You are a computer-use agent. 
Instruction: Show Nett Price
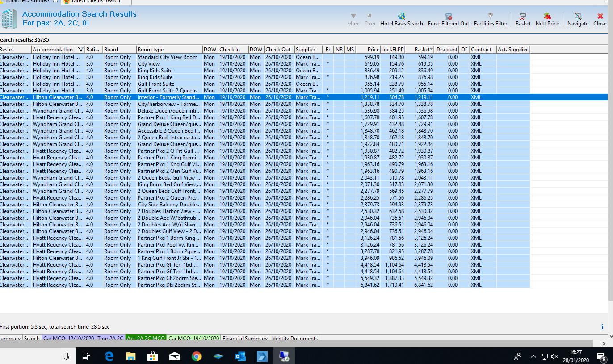[x=547, y=20]
